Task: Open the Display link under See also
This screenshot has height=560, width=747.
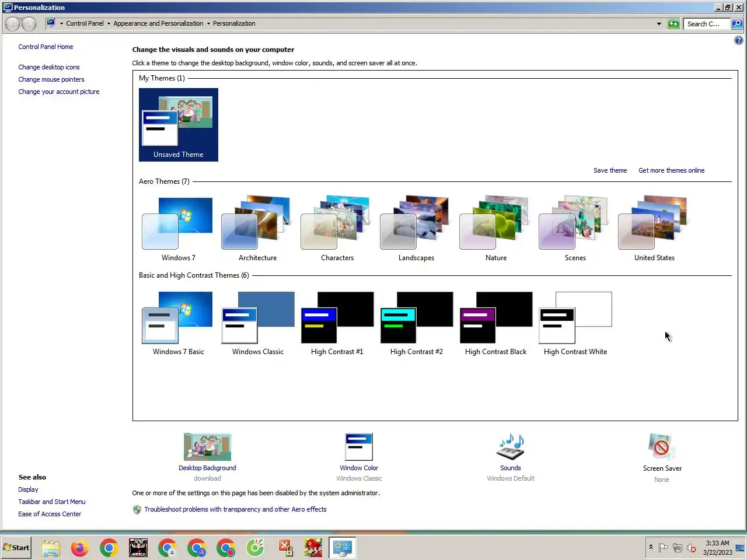Action: coord(28,489)
